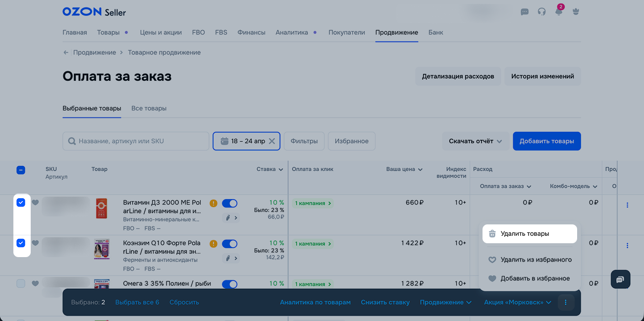Click orange warning icon on Витамин Д3 row

[x=214, y=203]
